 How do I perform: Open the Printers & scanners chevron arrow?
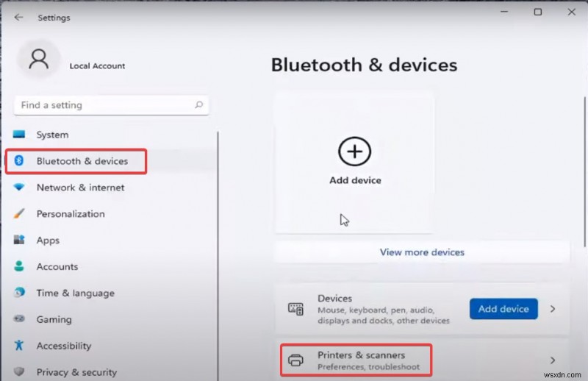tap(553, 360)
